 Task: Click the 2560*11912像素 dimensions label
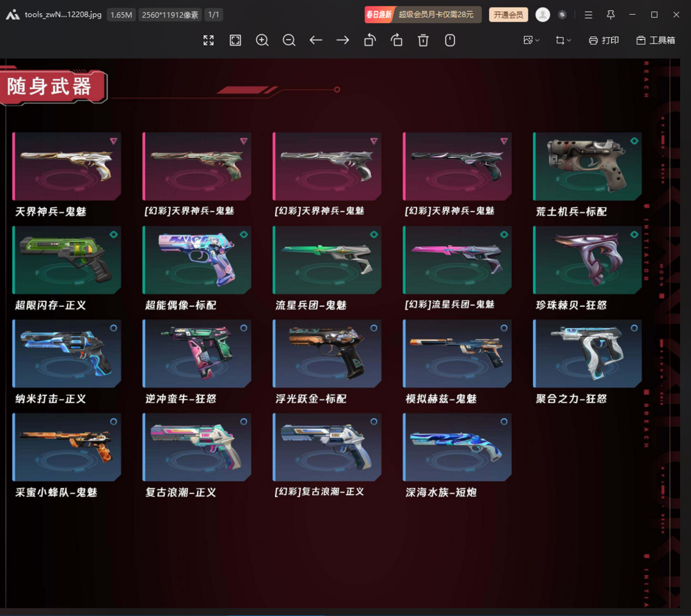(x=170, y=15)
